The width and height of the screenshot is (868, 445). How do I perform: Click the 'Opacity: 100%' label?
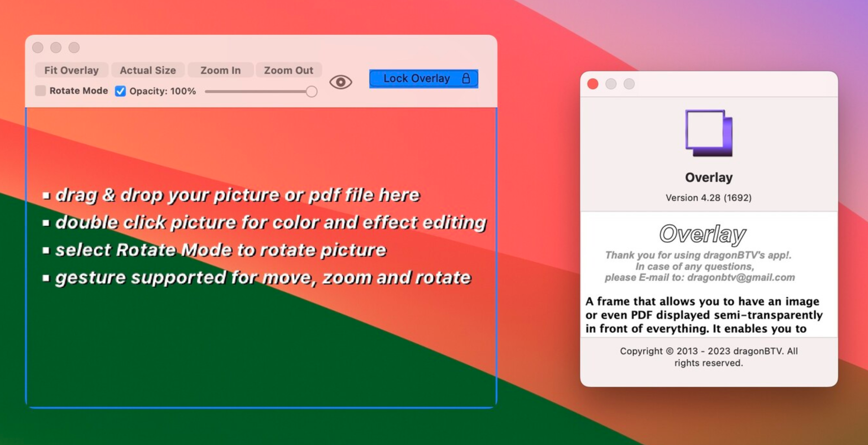tap(163, 91)
